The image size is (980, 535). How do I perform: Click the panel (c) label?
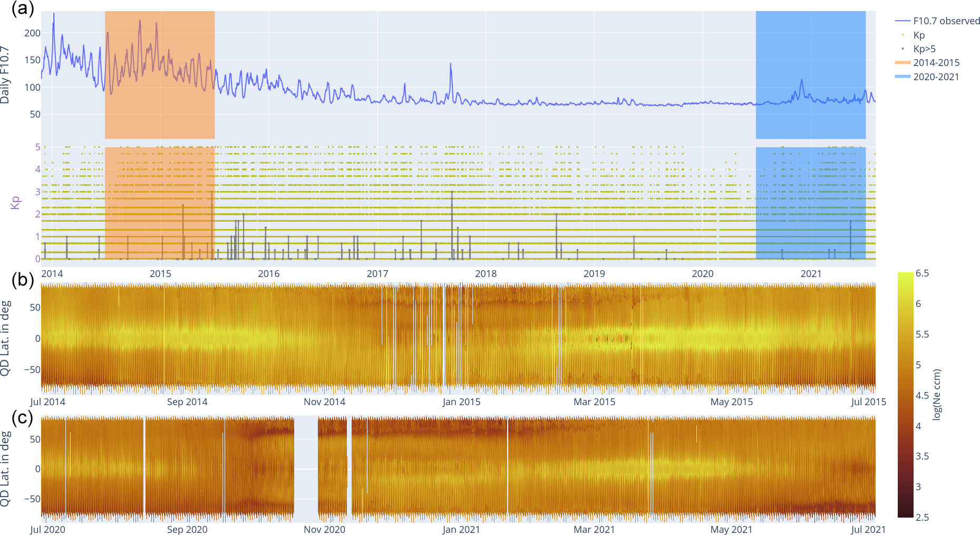pyautogui.click(x=22, y=417)
